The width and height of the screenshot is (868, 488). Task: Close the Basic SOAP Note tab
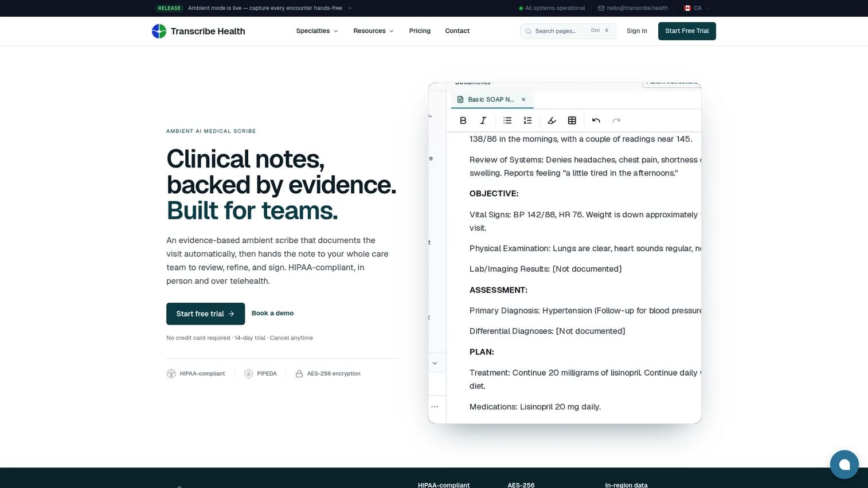(x=523, y=99)
